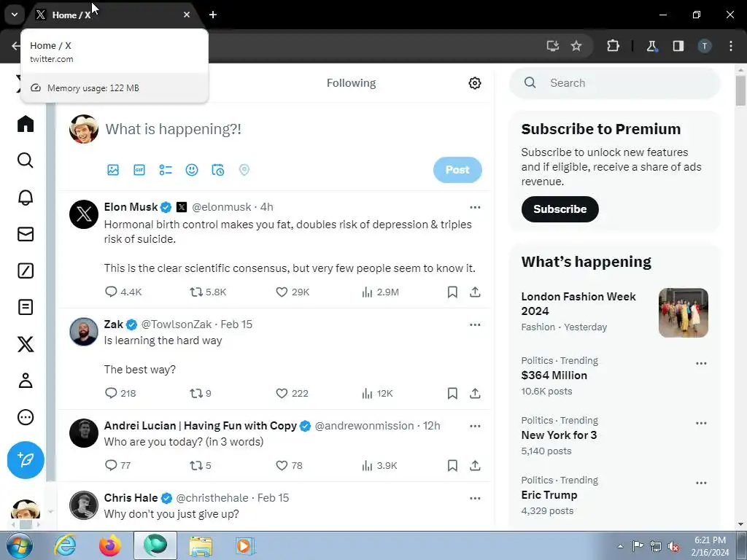Open more options for $364 Million trend
This screenshot has height=560, width=747.
tap(701, 363)
